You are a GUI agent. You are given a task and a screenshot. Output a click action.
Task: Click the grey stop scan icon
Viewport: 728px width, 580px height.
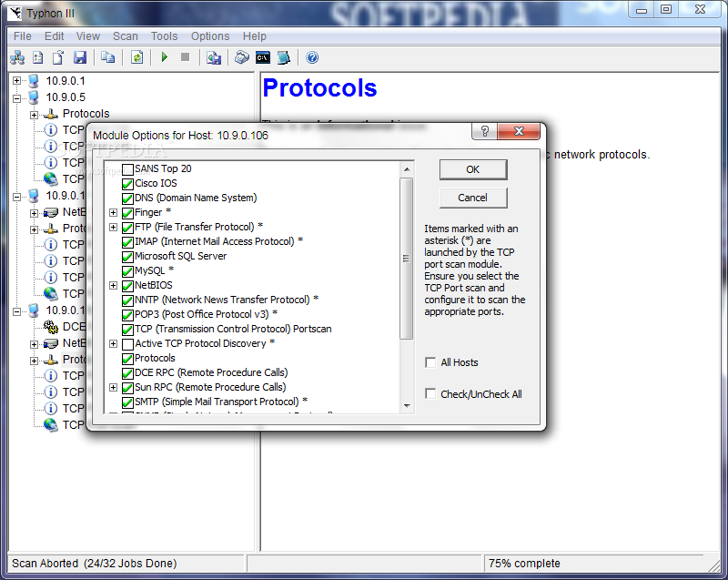(x=185, y=57)
